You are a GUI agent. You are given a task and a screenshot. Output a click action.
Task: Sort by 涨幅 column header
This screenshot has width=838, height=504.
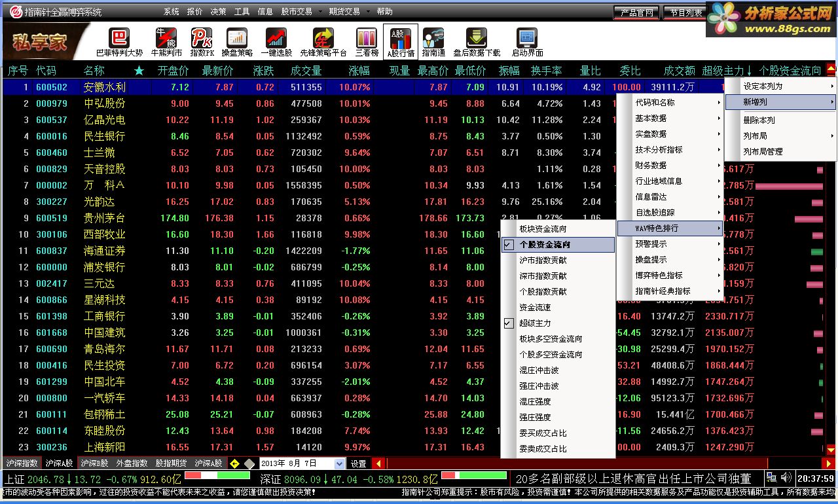(x=359, y=71)
